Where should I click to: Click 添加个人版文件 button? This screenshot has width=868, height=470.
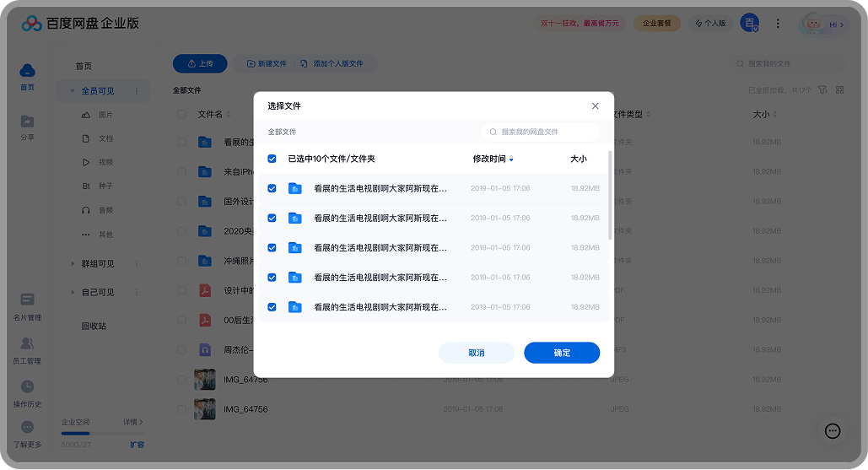[x=332, y=63]
